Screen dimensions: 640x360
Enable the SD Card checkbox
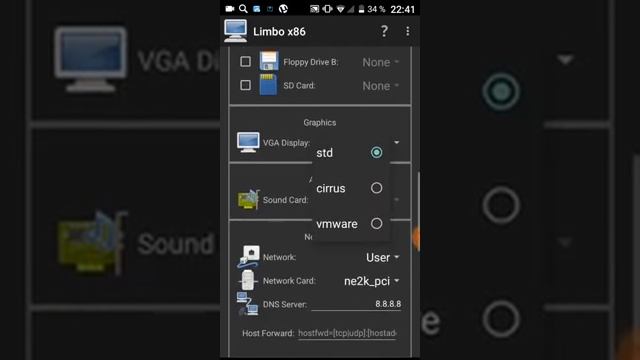(245, 85)
